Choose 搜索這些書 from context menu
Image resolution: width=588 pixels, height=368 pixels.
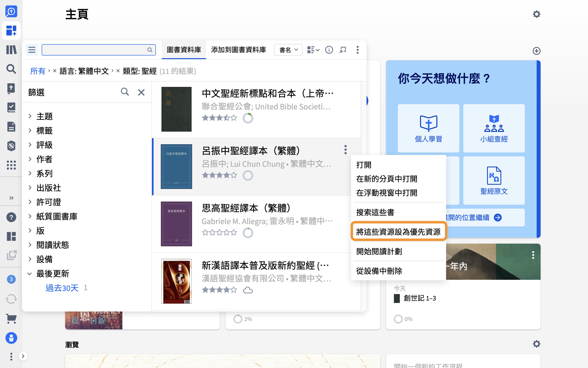pyautogui.click(x=398, y=212)
